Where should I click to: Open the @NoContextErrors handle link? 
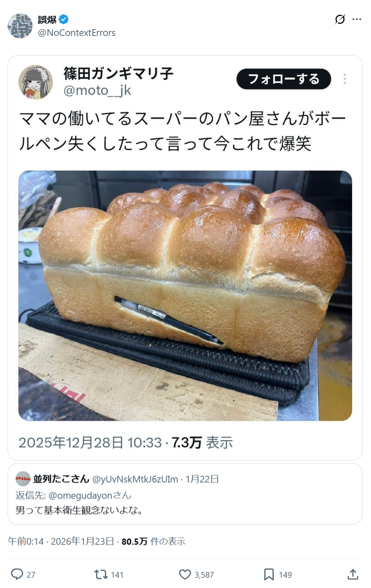[77, 33]
